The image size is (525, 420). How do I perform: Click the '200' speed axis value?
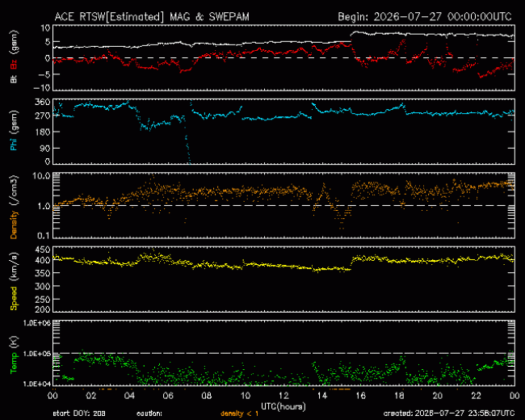tap(43, 309)
